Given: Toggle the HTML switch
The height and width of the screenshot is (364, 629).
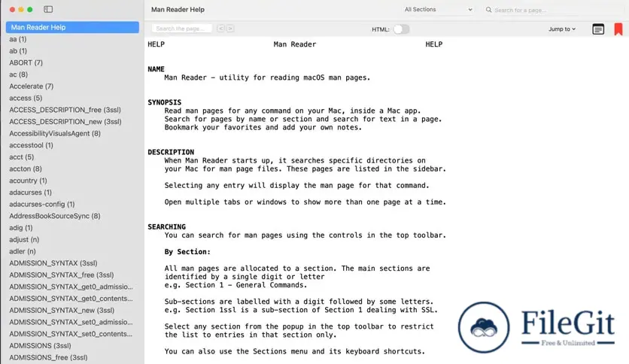Looking at the screenshot, I should (401, 29).
